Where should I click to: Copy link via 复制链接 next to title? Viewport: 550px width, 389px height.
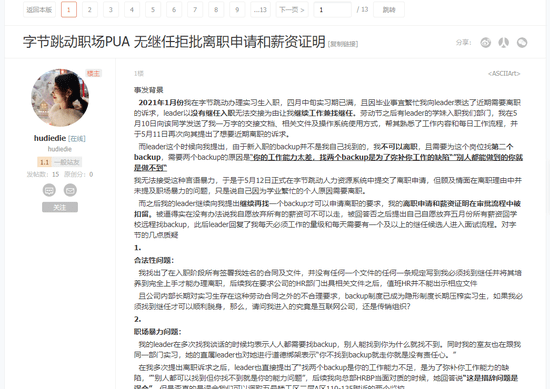coord(343,44)
